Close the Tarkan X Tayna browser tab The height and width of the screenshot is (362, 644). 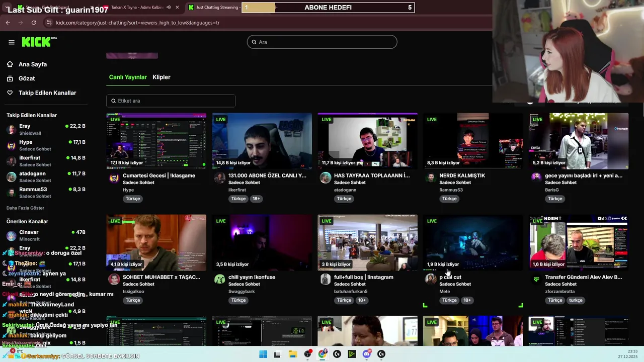(177, 8)
